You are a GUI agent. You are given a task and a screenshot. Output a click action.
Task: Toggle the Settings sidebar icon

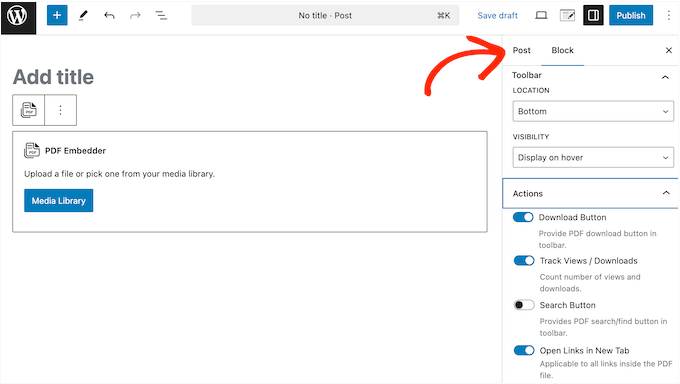(593, 16)
